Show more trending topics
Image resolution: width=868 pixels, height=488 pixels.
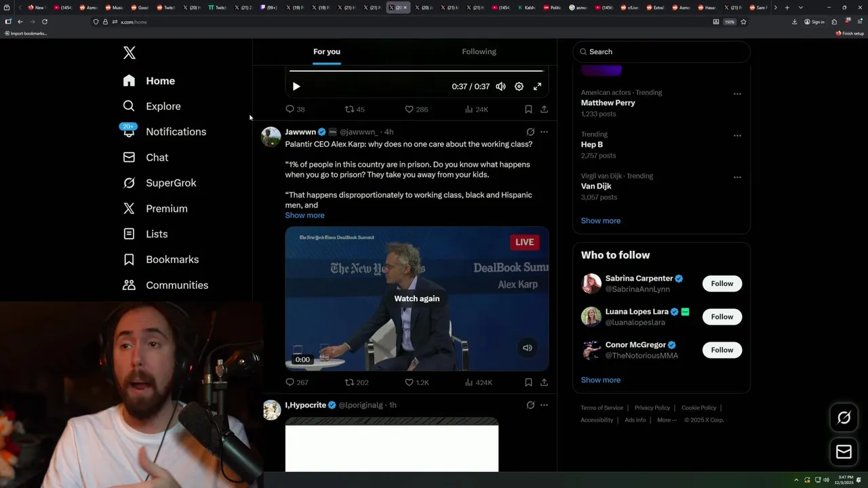pos(600,221)
